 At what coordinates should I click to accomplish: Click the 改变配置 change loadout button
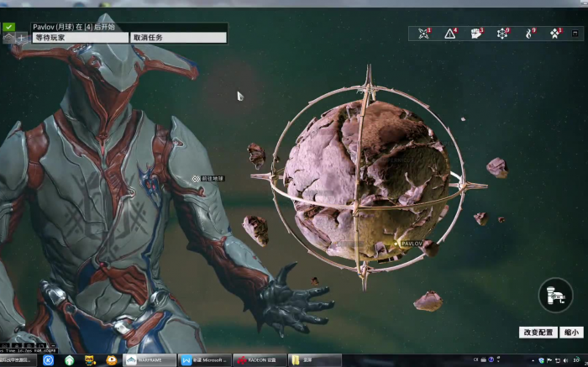(538, 333)
